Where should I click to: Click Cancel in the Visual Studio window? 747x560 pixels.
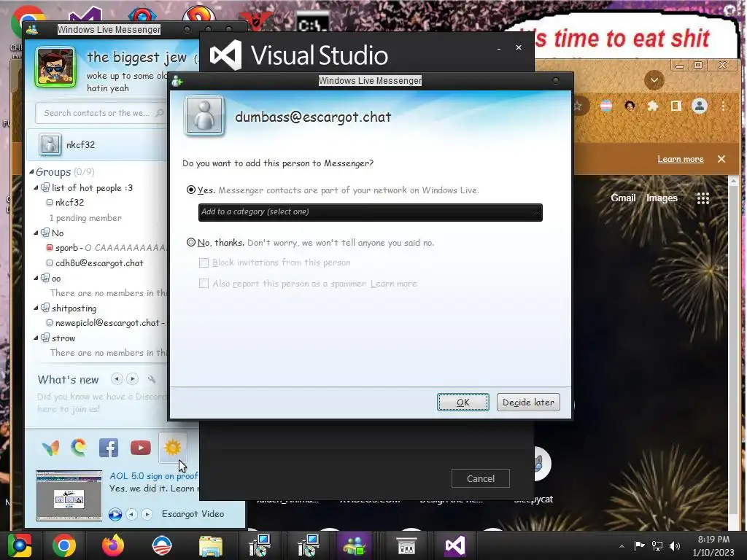481,478
